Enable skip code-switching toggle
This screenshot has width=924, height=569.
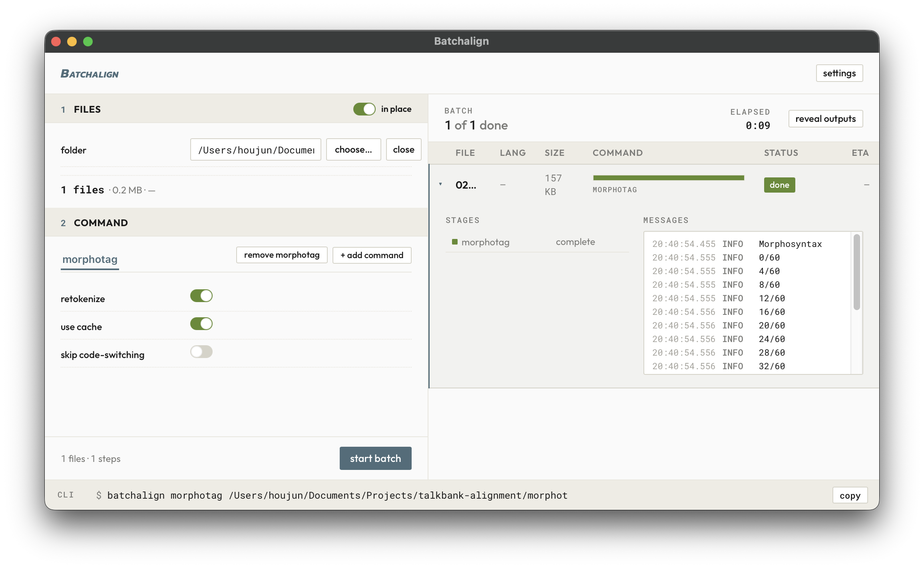201,352
